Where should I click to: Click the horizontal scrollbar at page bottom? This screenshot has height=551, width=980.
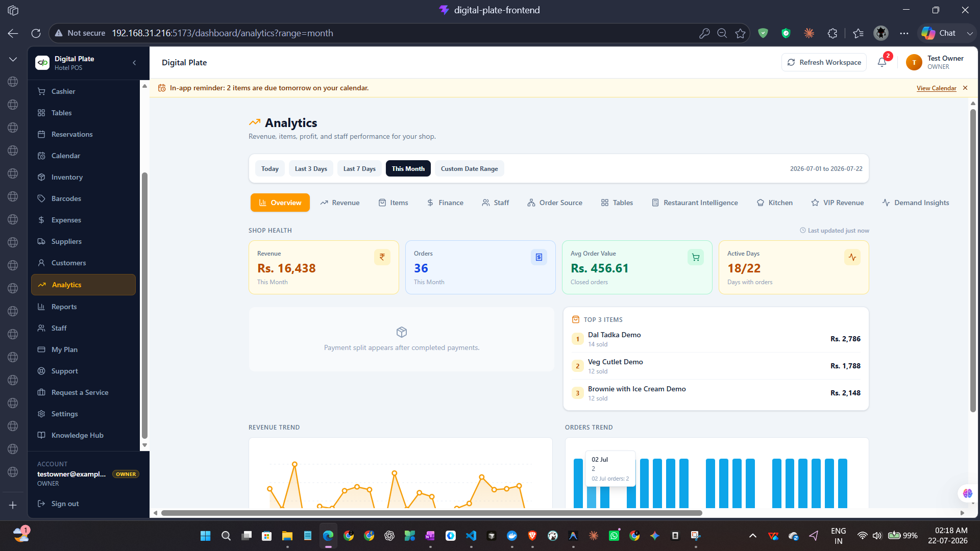pos(431,513)
